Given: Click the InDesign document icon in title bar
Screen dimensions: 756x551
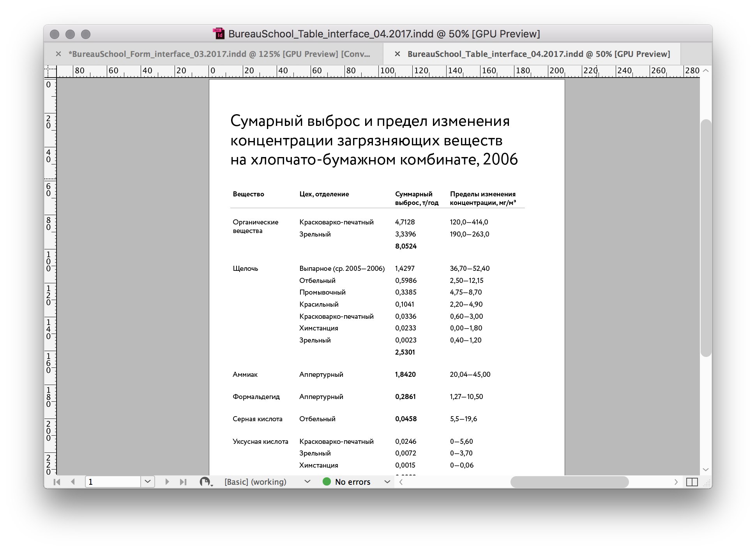Looking at the screenshot, I should (219, 34).
